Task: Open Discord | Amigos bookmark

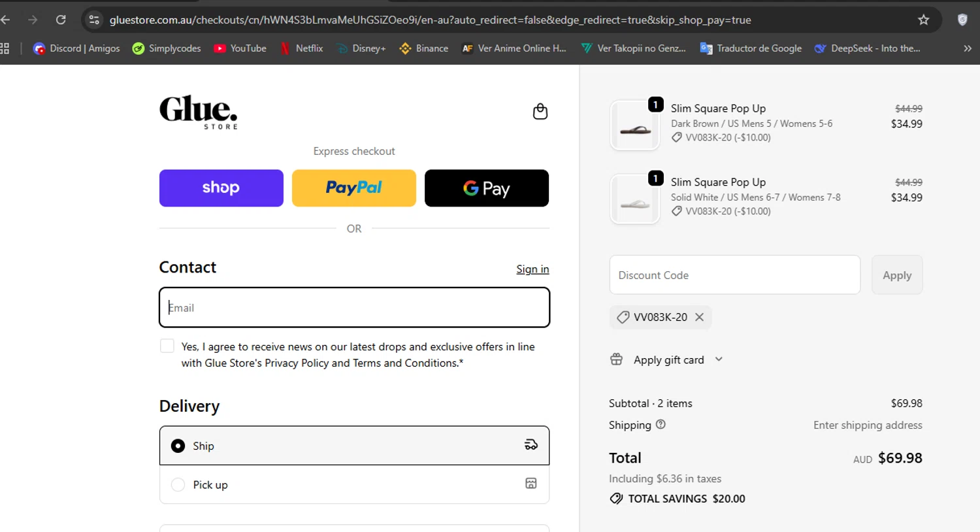Action: [76, 48]
